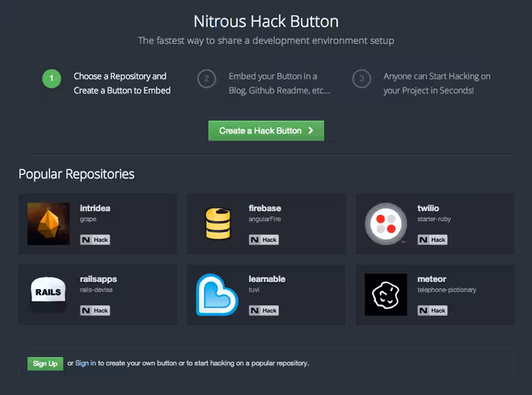532x395 pixels.
Task: Click "Anyone can Start Hacking" step text
Action: pos(437,83)
